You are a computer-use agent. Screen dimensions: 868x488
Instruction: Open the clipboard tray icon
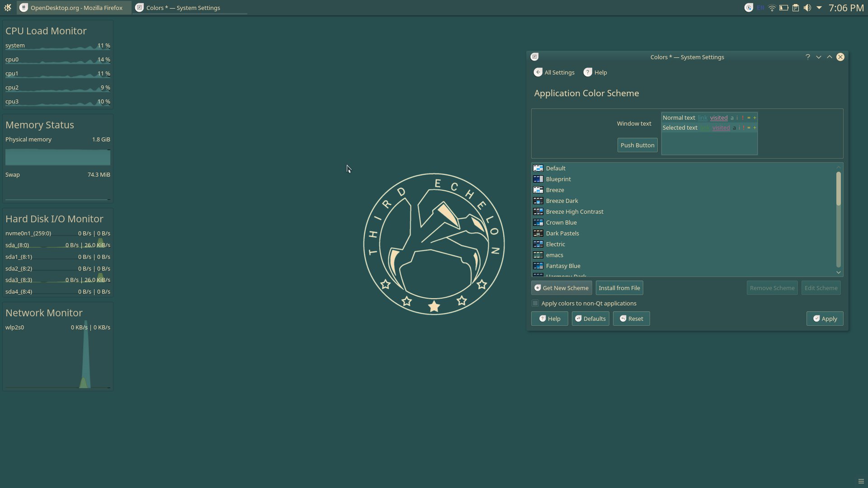click(796, 8)
